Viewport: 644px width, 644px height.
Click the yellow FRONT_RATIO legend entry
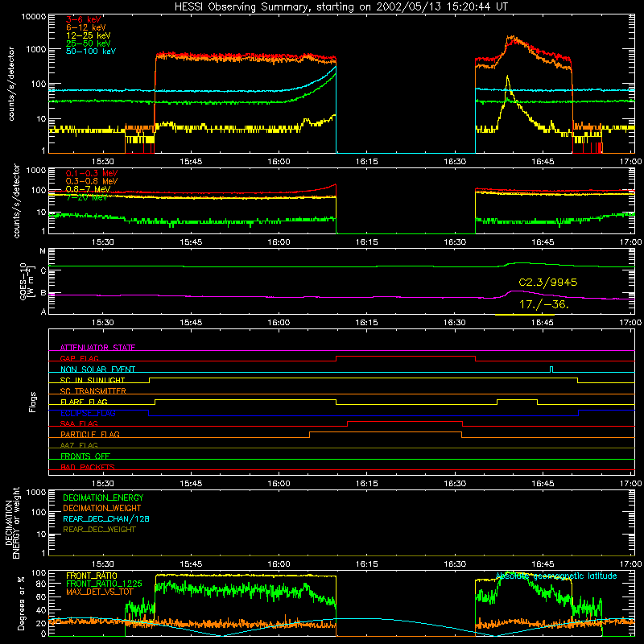pos(92,576)
